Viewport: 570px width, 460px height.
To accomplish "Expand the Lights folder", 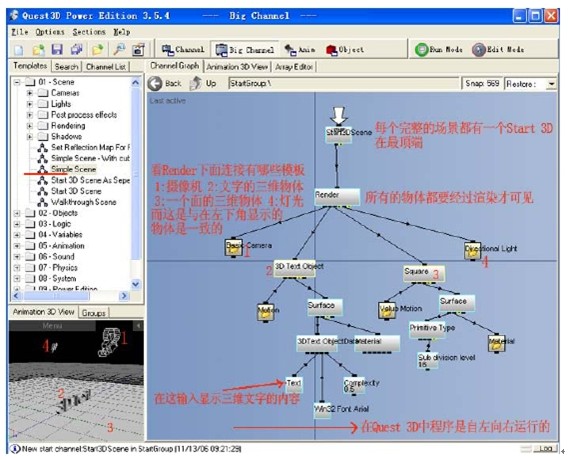I will point(30,104).
